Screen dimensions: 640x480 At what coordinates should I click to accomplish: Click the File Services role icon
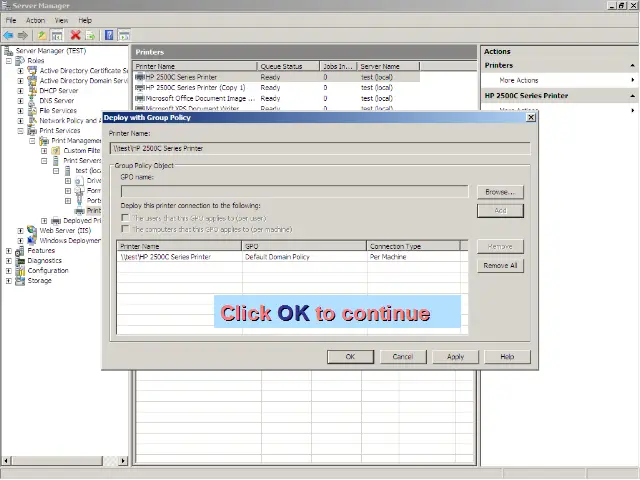pyautogui.click(x=32, y=111)
